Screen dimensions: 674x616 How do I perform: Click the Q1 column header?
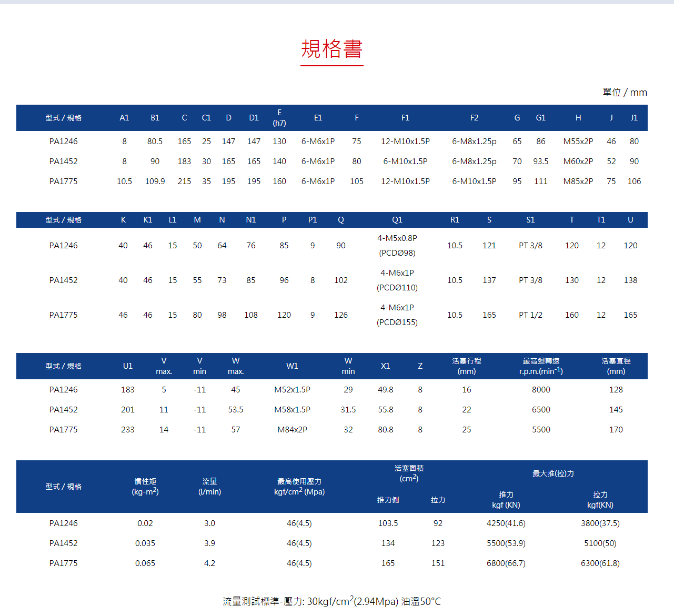(397, 220)
